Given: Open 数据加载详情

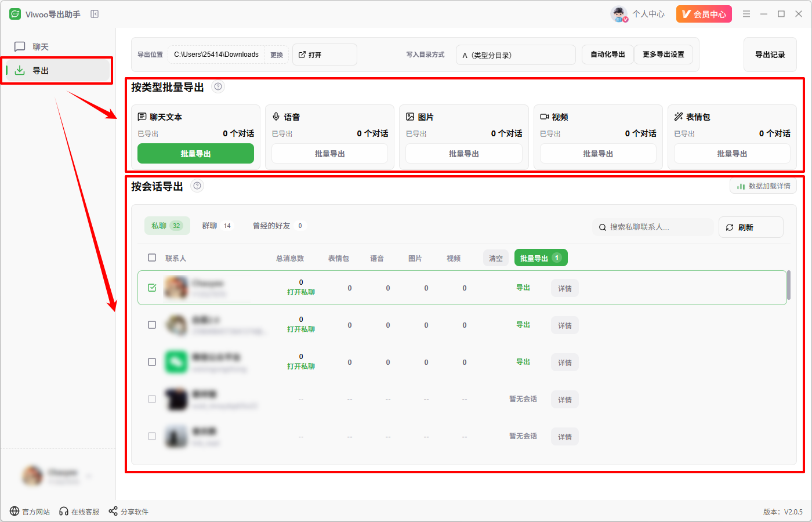Looking at the screenshot, I should 763,186.
